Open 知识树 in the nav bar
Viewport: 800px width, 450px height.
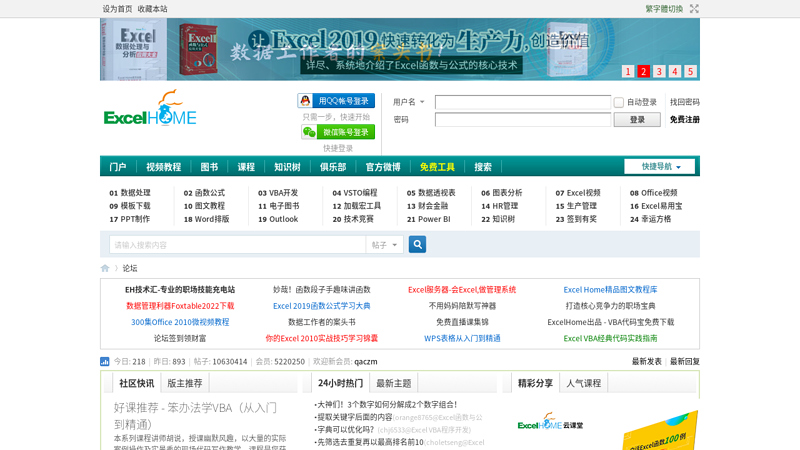(287, 167)
